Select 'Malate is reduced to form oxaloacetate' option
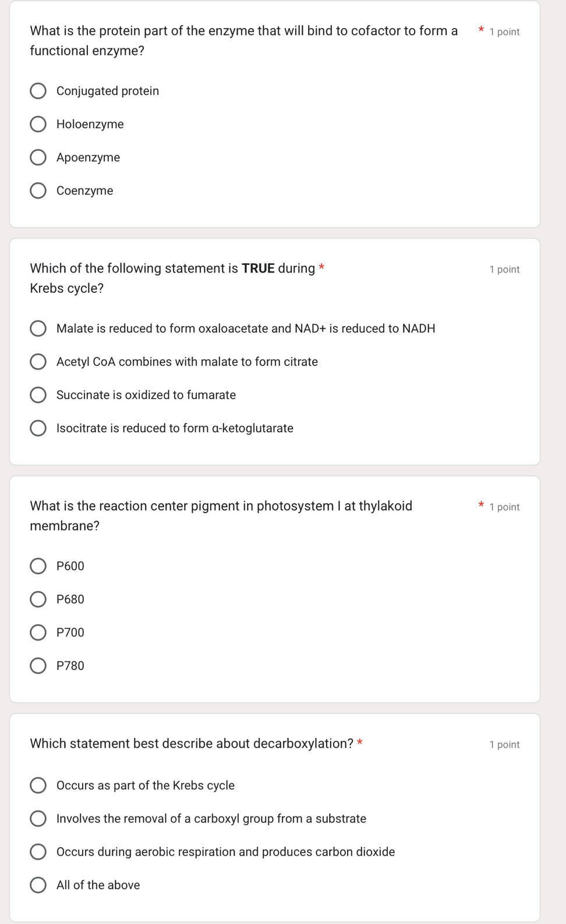The image size is (566, 924). (38, 328)
